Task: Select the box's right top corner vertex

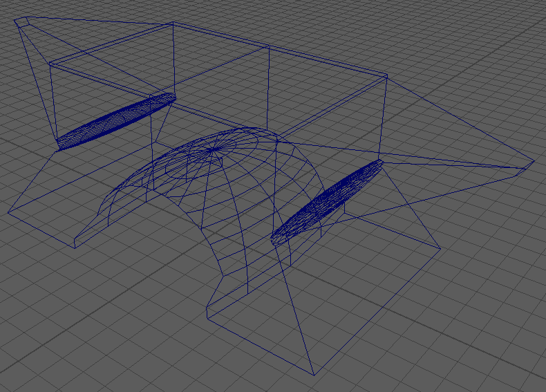Action: (x=384, y=77)
